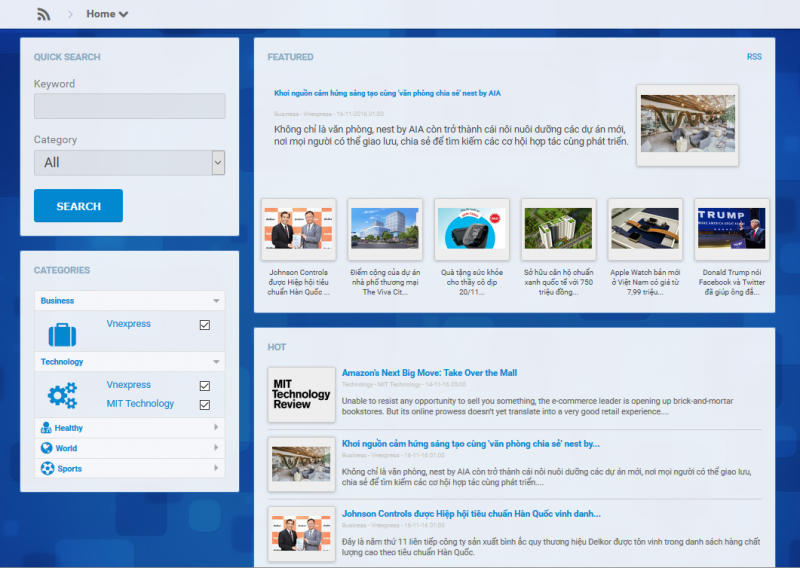Select the Healthy category label
Screen dimensions: 800x568
point(68,428)
